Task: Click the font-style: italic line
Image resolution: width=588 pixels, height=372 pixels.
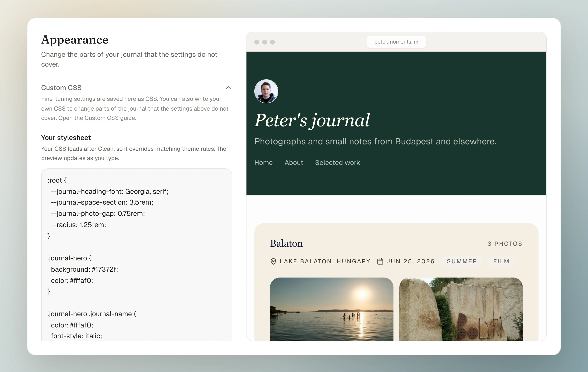Action: 76,336
